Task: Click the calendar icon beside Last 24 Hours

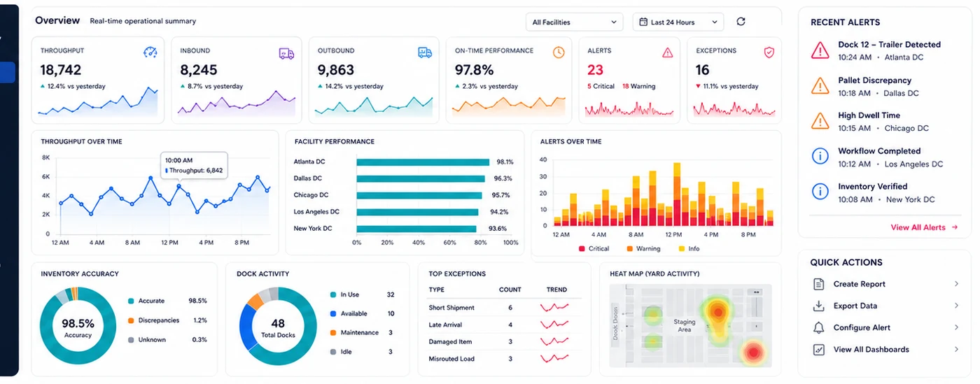Action: (643, 22)
